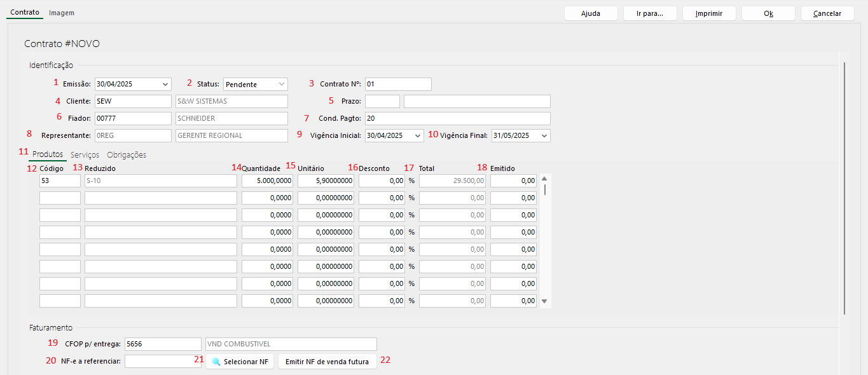The image size is (868, 375).
Task: Click the Ajuda button
Action: click(x=591, y=13)
